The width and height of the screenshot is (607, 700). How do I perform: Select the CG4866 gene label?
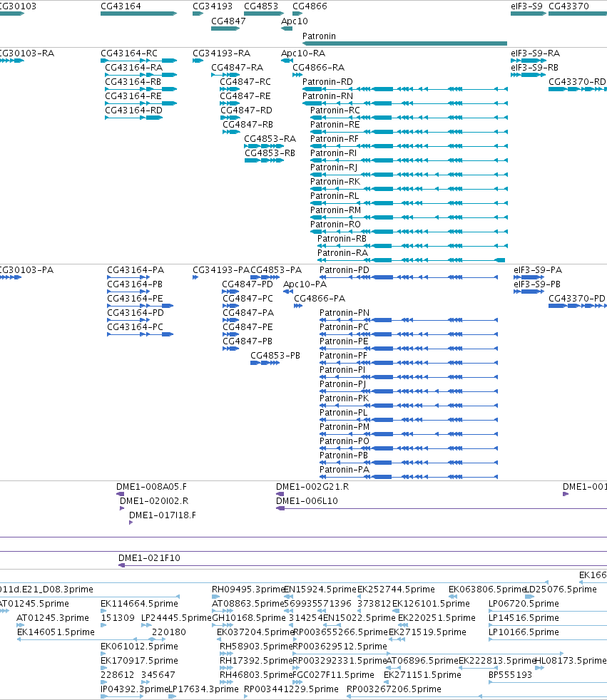[310, 6]
